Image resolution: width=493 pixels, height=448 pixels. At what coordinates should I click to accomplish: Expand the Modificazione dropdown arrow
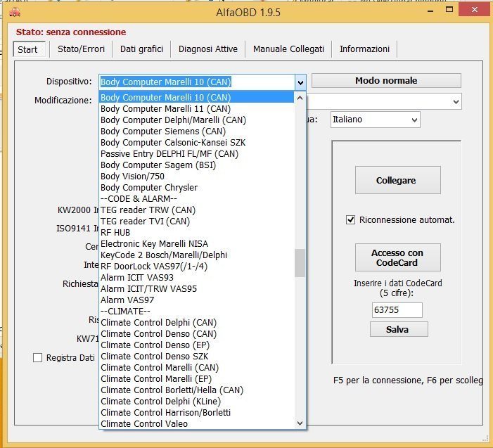[456, 101]
